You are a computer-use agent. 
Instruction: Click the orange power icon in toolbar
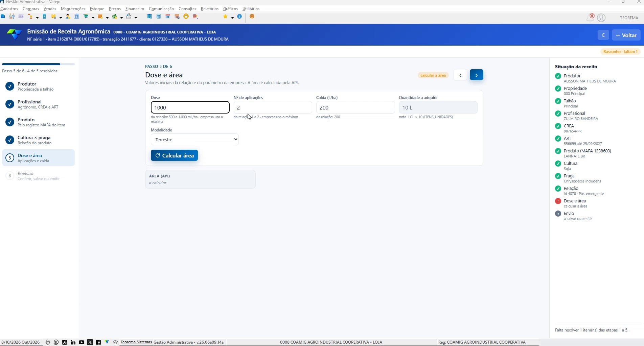252,16
